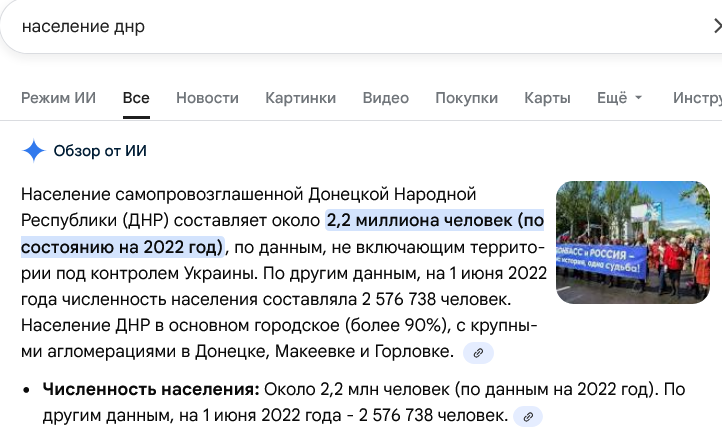Click the link icon after the Горловке paragraph
Screen dimensions: 722x434
pyautogui.click(x=478, y=353)
